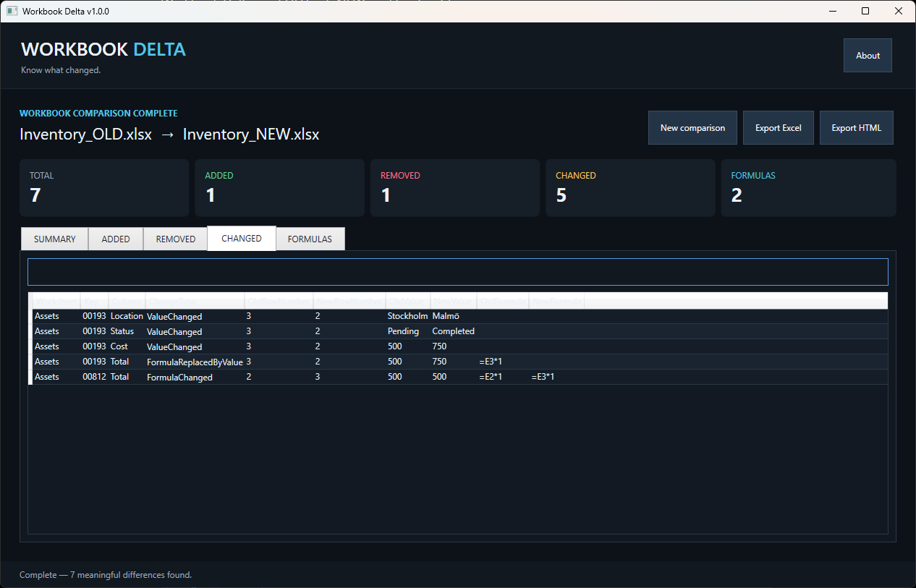
Task: Click the TOTAL summary card
Action: pyautogui.click(x=104, y=188)
